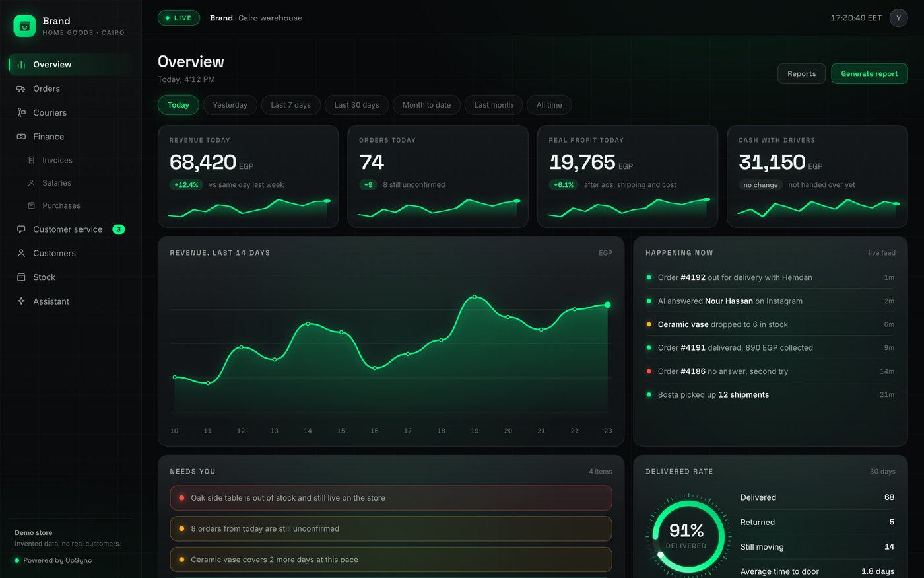Click the day 23 revenue chart point

pyautogui.click(x=607, y=305)
